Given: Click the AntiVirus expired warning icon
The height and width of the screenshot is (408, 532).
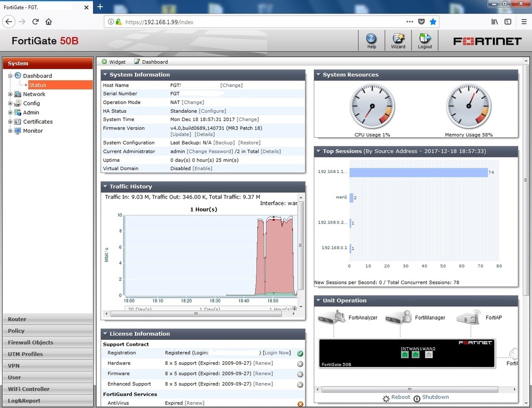Looking at the screenshot, I should [300, 404].
